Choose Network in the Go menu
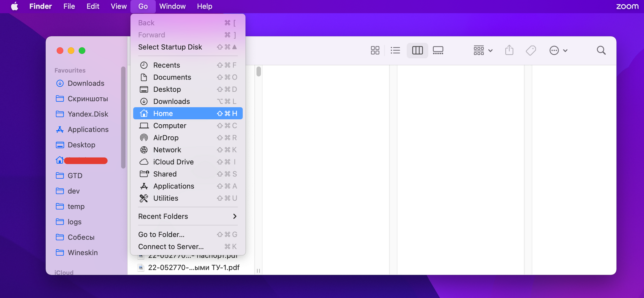The height and width of the screenshot is (298, 644). coord(188,150)
